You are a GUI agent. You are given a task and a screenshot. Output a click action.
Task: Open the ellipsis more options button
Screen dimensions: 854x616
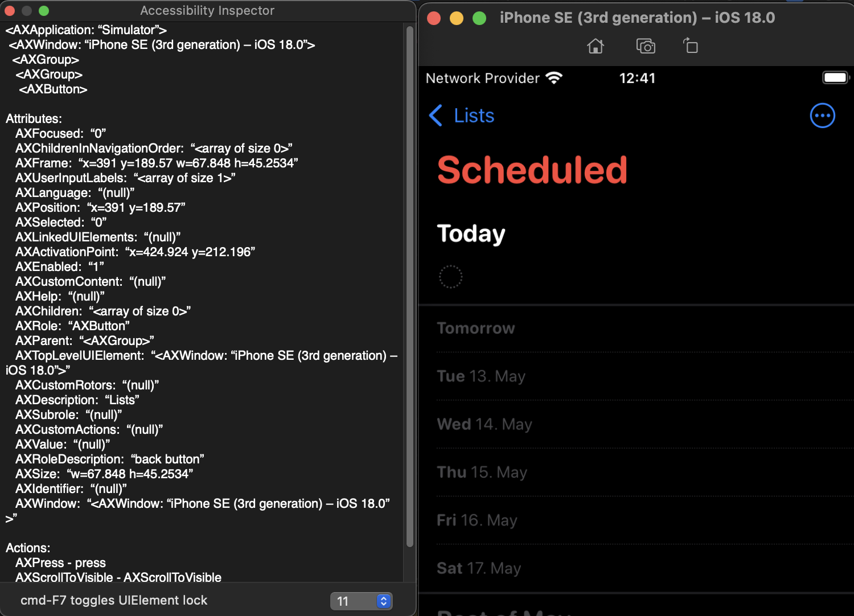[x=822, y=116]
